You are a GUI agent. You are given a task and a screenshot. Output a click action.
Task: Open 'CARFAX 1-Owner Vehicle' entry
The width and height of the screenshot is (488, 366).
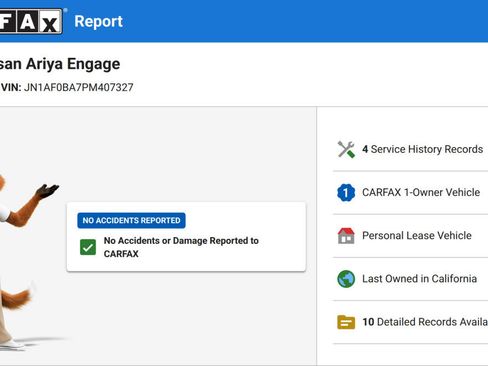pos(410,192)
